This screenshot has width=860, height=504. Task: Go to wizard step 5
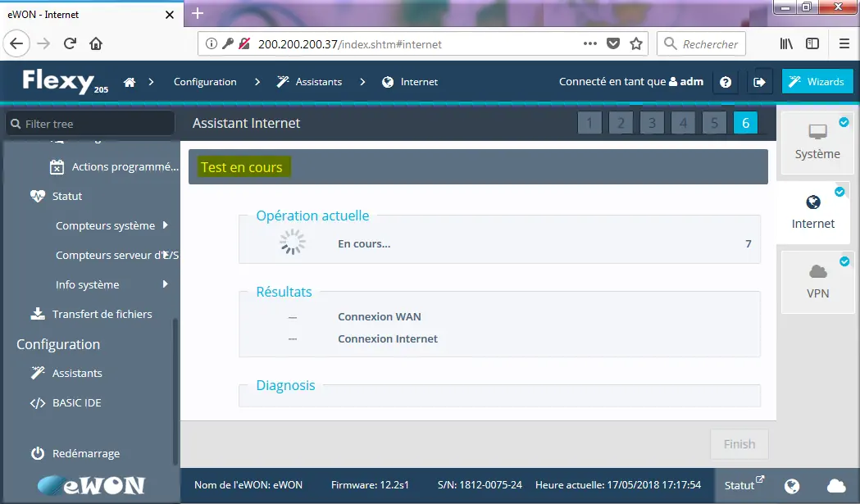coord(714,124)
